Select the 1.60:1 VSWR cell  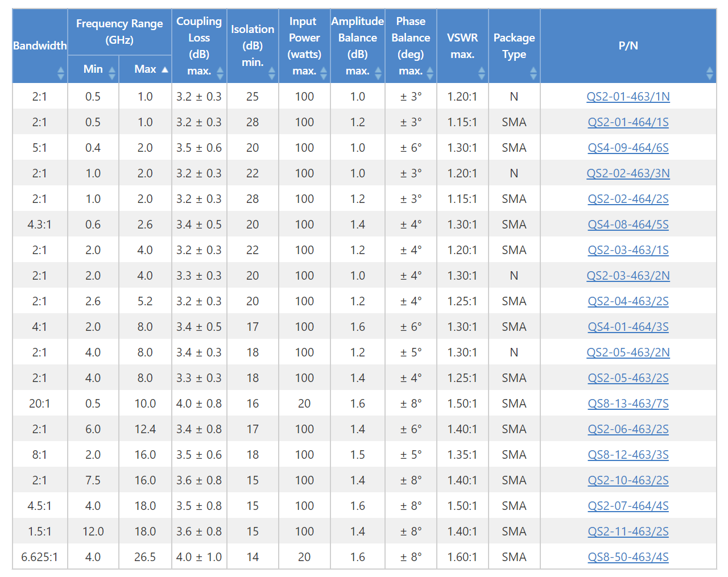[462, 557]
